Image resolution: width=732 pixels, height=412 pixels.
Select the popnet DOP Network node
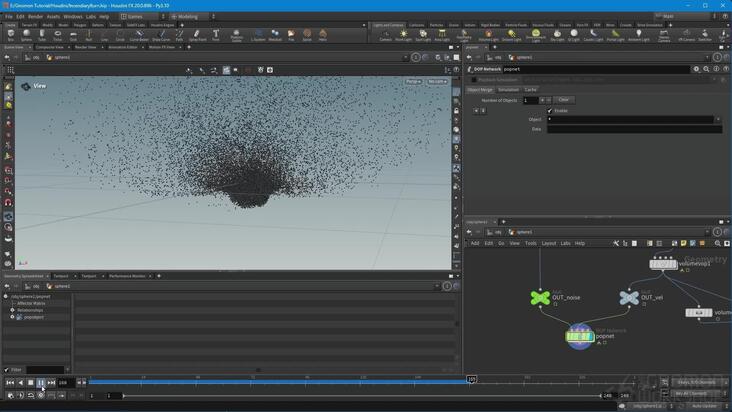tap(580, 336)
